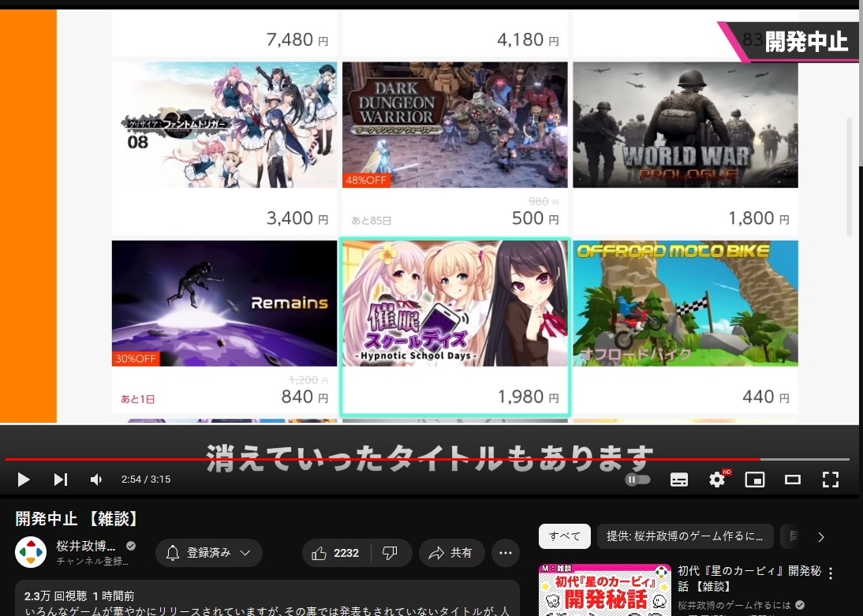Switch to miniplayer mode
This screenshot has height=616, width=863.
pyautogui.click(x=755, y=480)
